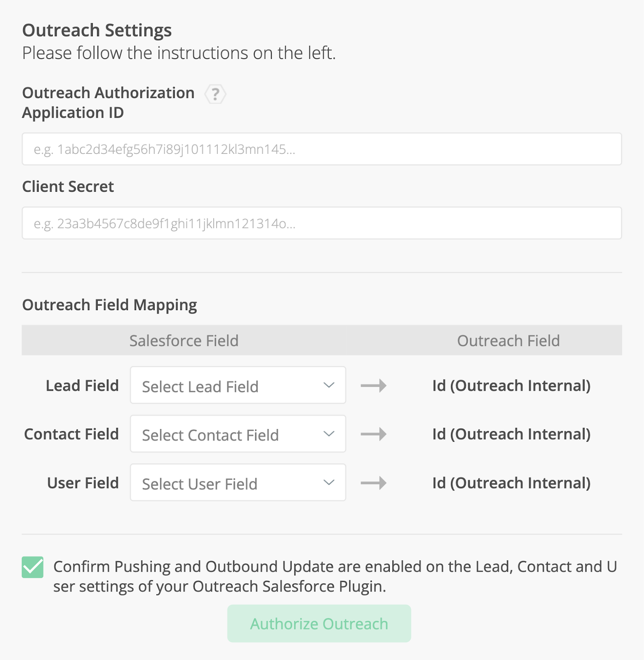Screen dimensions: 644x660
Task: Open the Select User Field dropdown
Action: pyautogui.click(x=238, y=483)
